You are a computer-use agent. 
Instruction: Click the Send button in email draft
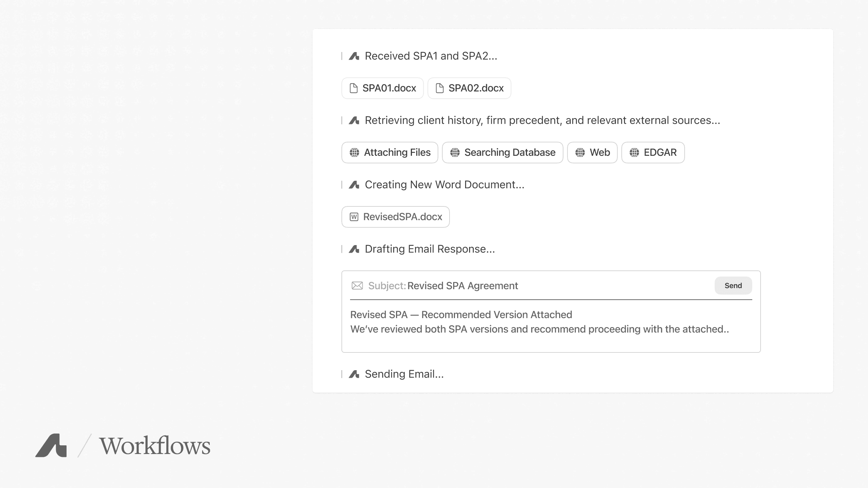(x=733, y=286)
